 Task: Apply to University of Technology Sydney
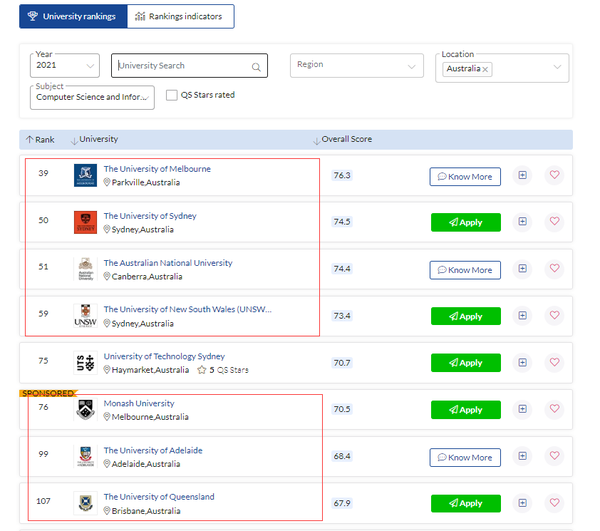(466, 363)
